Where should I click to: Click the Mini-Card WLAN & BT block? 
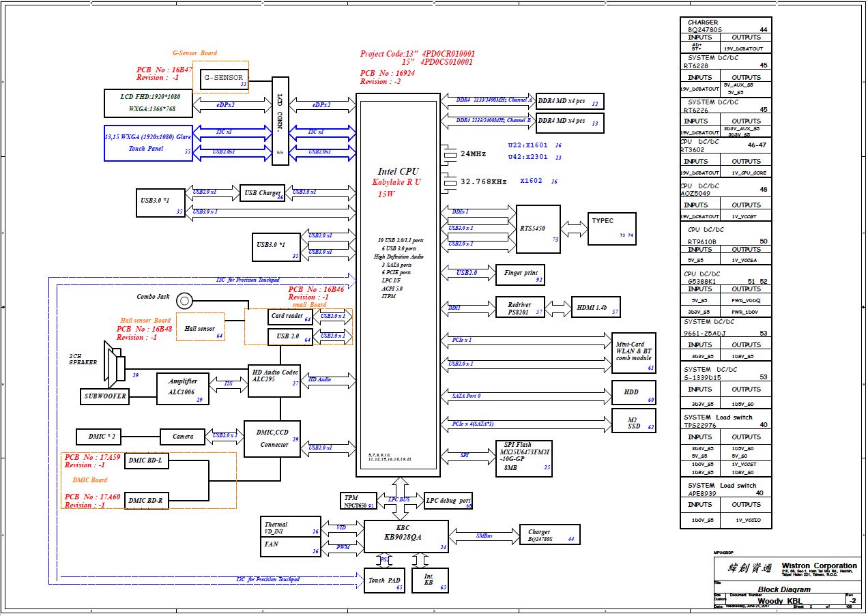[x=634, y=353]
